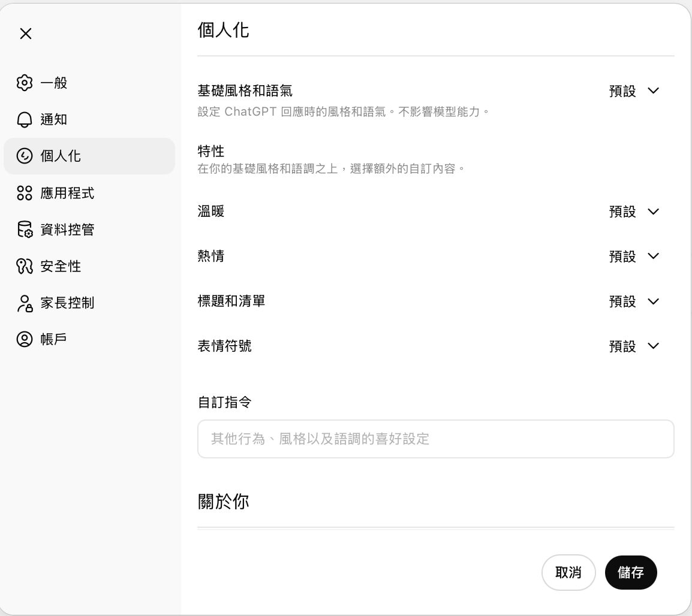Click the 取消 cancel button
692x616 pixels.
point(568,572)
